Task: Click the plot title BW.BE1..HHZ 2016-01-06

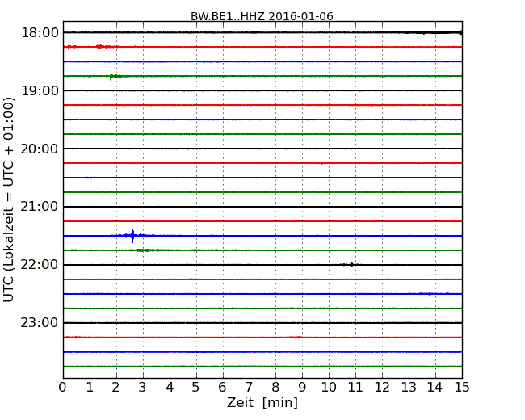Action: 262,16
